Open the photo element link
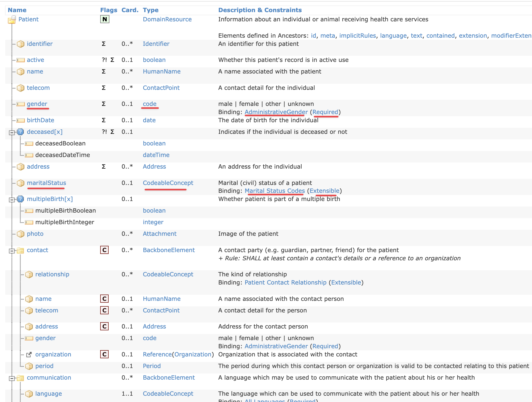The width and height of the screenshot is (532, 402). click(35, 234)
